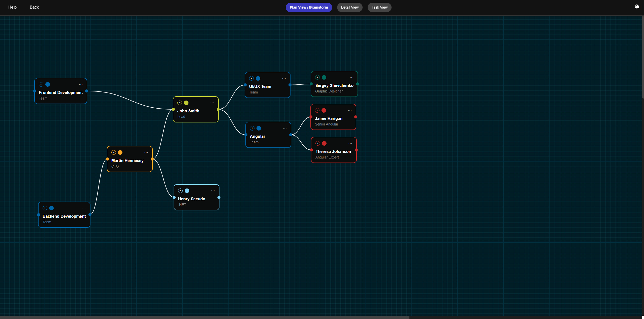644x319 pixels.
Task: Click plus icon on Backend Development node
Action: [45, 208]
